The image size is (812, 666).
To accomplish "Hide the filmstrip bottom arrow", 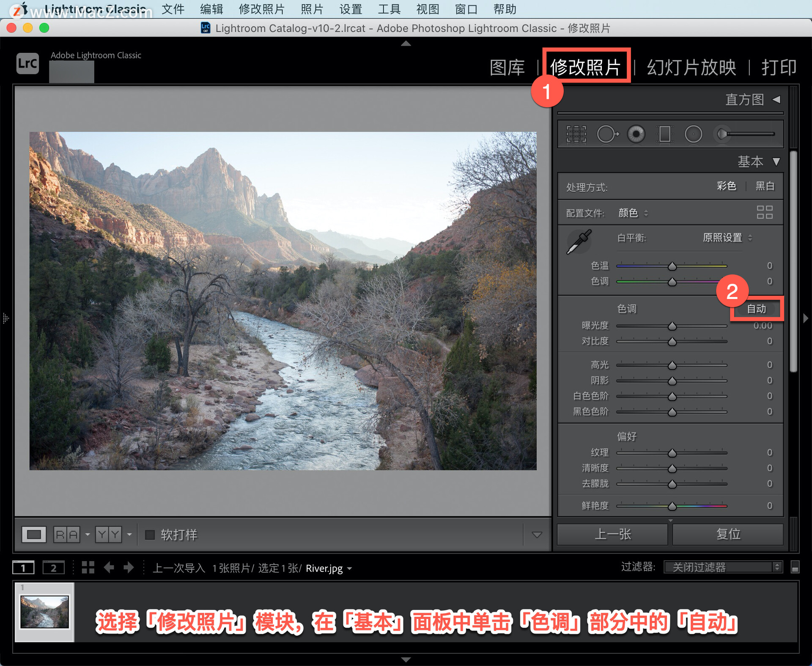I will tap(406, 659).
